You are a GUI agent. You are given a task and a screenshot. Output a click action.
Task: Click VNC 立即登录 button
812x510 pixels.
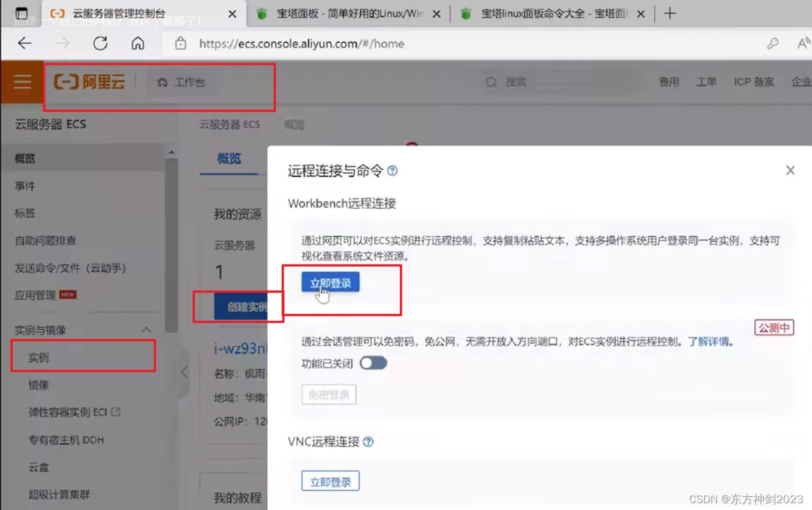click(331, 481)
